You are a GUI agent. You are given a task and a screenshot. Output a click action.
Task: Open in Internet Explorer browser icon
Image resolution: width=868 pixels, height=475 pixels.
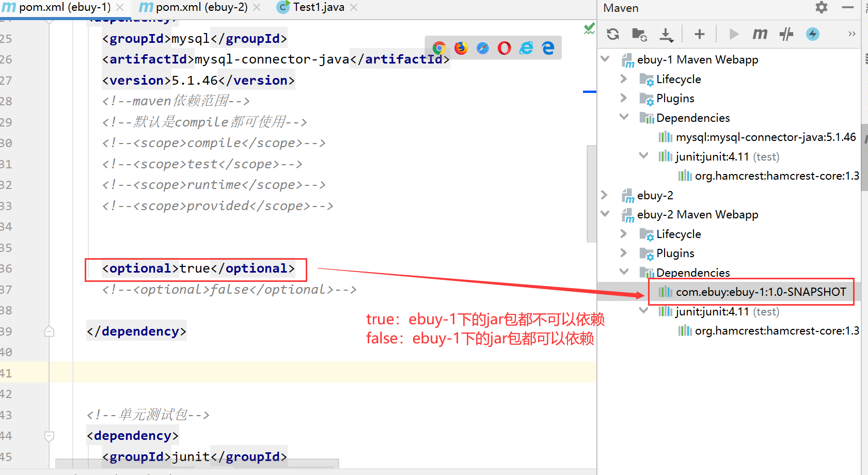(x=526, y=48)
